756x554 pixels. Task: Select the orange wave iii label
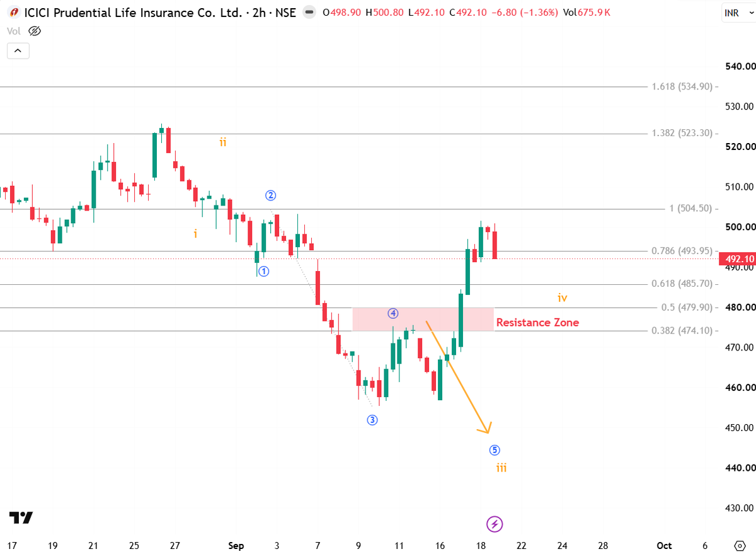pos(501,468)
